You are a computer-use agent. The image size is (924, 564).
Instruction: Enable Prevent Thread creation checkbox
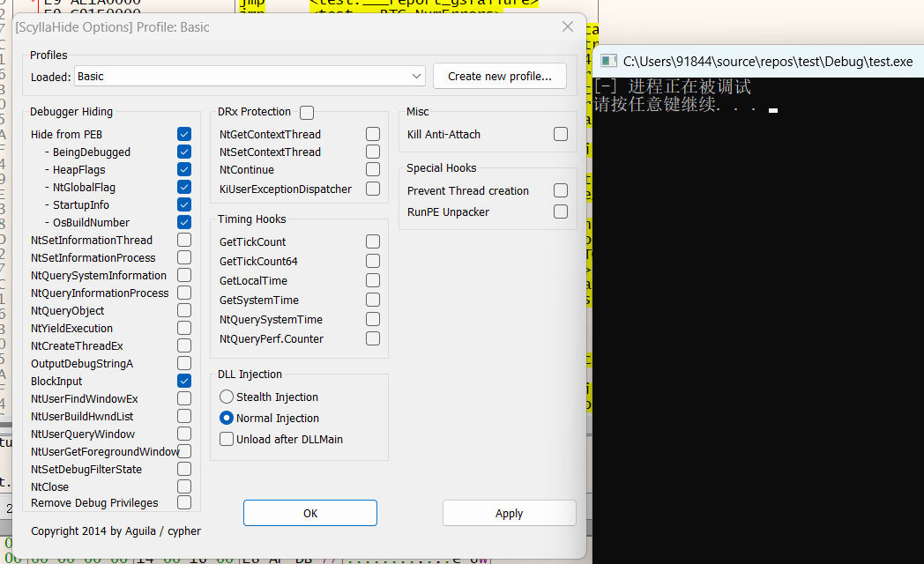(561, 190)
